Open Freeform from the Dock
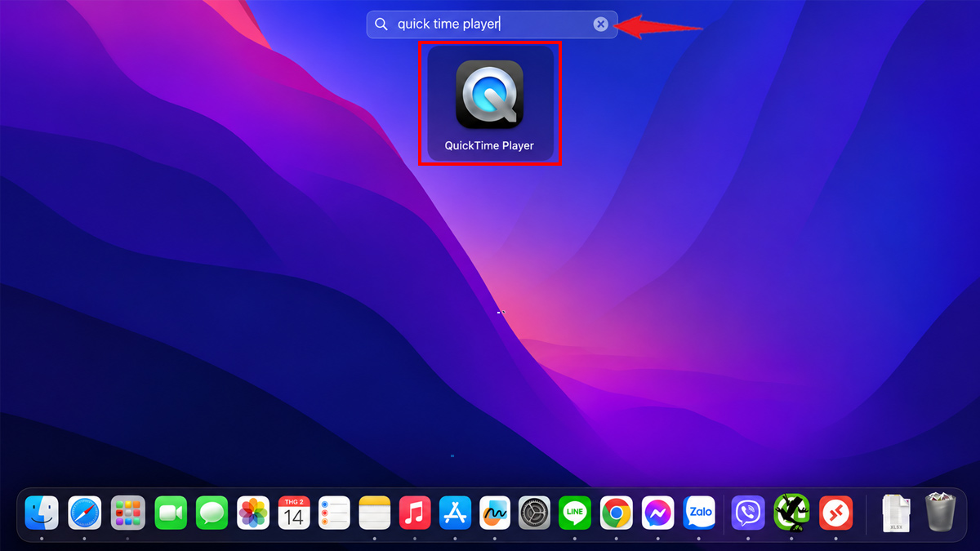The height and width of the screenshot is (551, 980). (x=495, y=513)
